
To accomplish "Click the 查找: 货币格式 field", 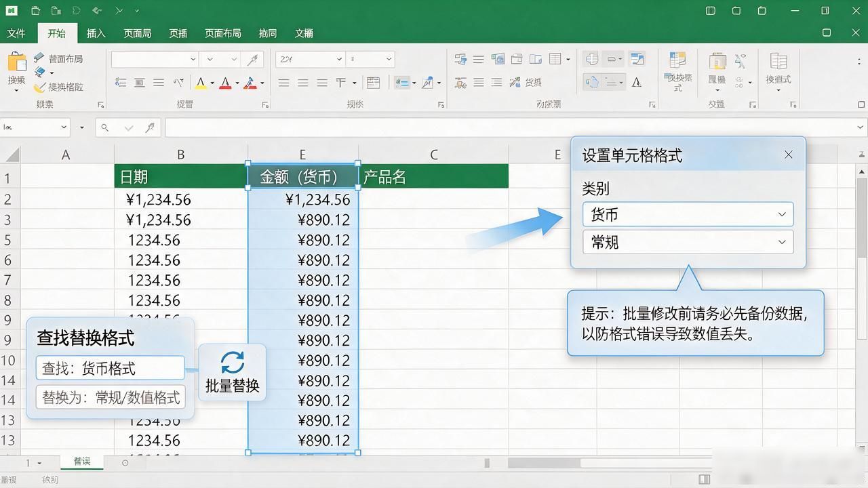I will (110, 368).
